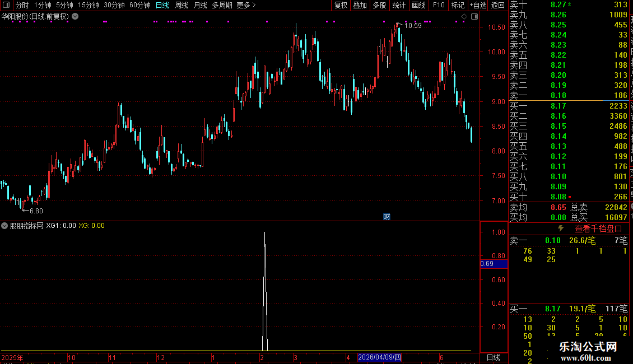
Task: Open the 多股 multi-stock view
Action: point(379,5)
